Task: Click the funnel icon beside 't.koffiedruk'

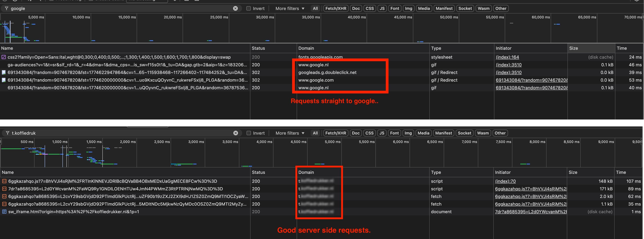Action: 7,133
